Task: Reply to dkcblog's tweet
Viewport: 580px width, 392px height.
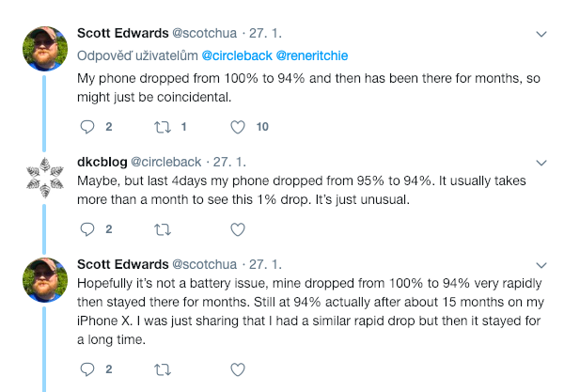Action: [x=87, y=229]
